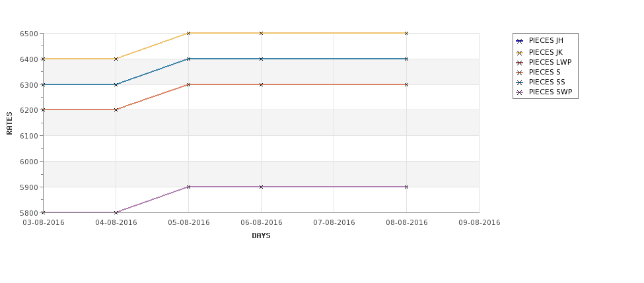Select the PIECES JK legend label
The height and width of the screenshot is (283, 644).
pyautogui.click(x=546, y=53)
